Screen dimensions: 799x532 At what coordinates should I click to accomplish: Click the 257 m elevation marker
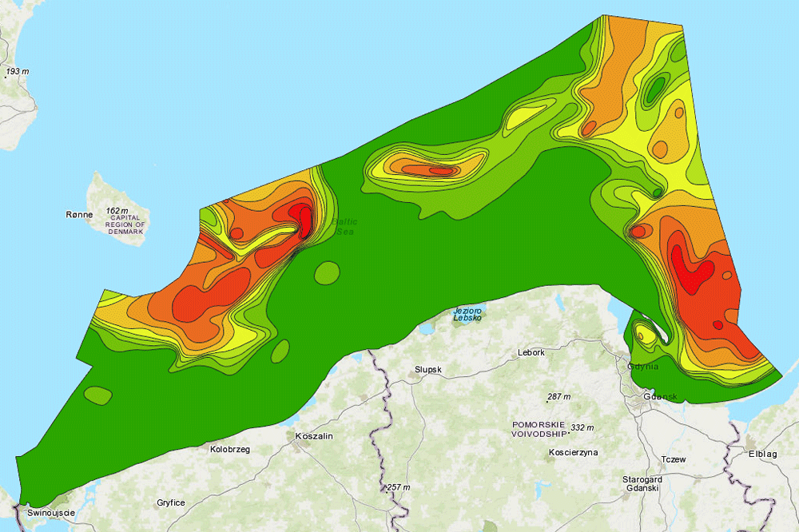click(397, 487)
